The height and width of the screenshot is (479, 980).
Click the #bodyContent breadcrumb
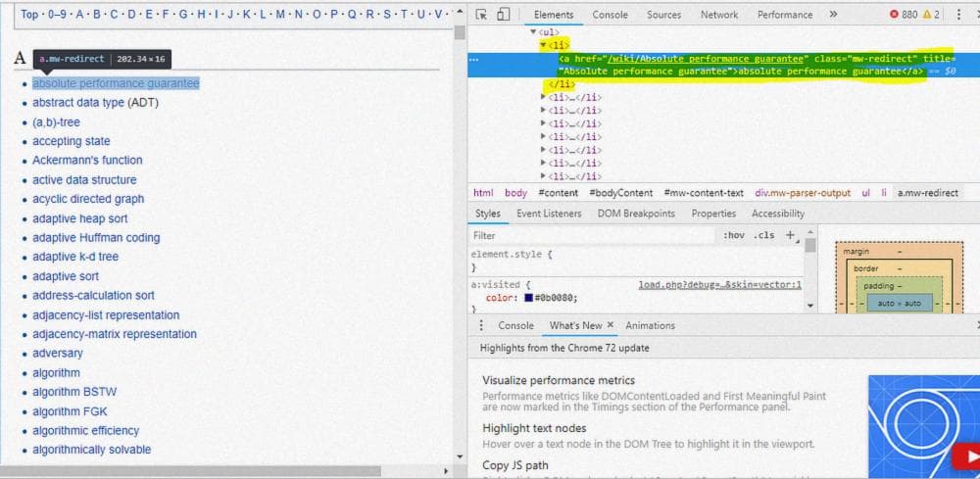click(x=620, y=193)
